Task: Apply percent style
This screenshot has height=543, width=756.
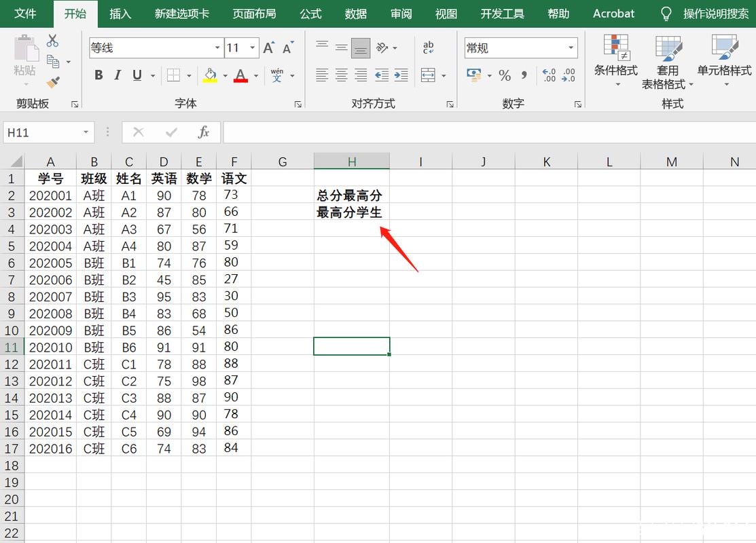Action: pos(505,75)
